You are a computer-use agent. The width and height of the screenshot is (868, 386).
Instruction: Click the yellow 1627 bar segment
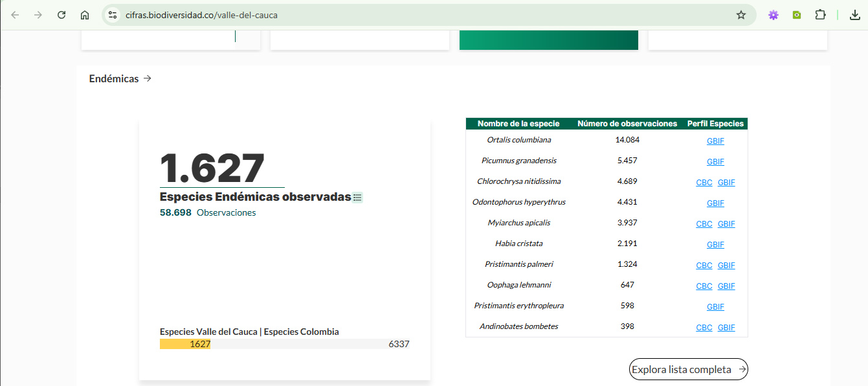(x=185, y=344)
